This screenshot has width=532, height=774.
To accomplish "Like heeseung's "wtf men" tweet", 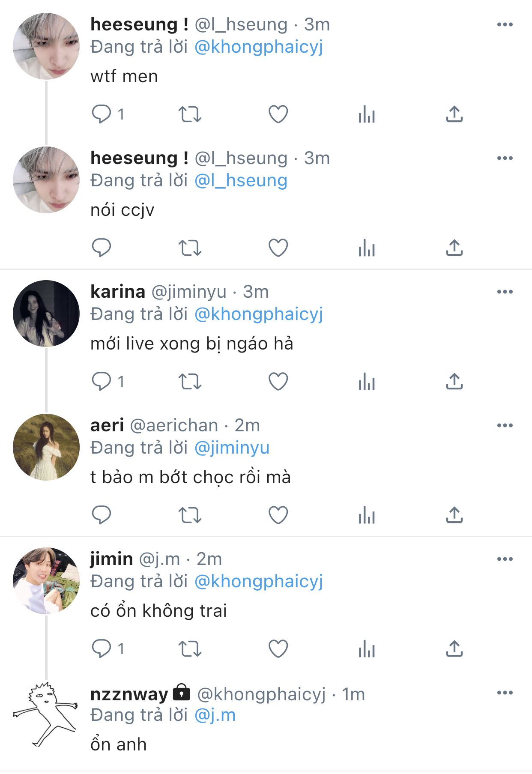I will (278, 114).
